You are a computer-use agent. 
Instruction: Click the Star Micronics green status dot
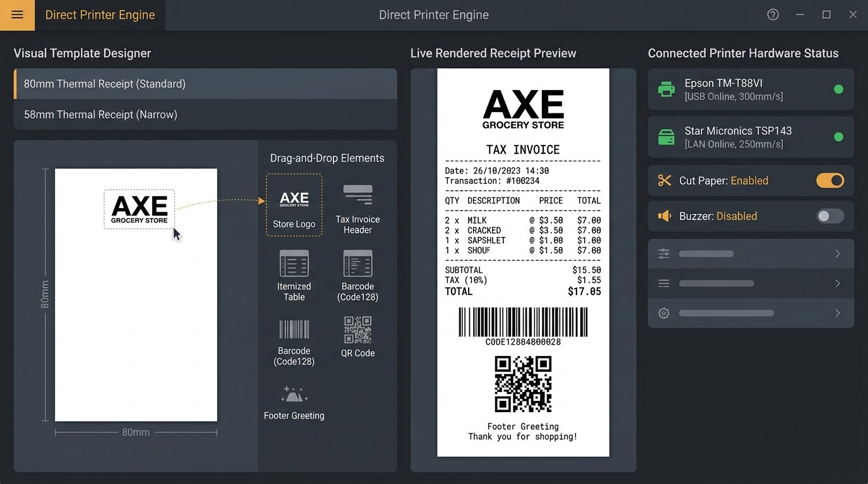(x=838, y=137)
